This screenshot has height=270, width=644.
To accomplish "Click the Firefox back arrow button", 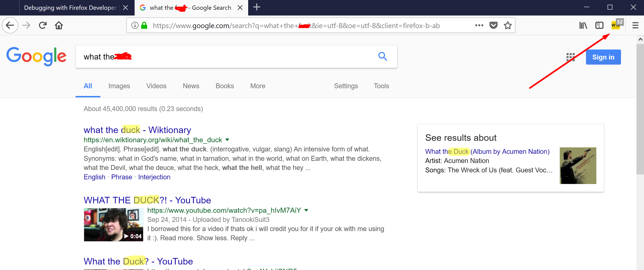I will (x=10, y=25).
